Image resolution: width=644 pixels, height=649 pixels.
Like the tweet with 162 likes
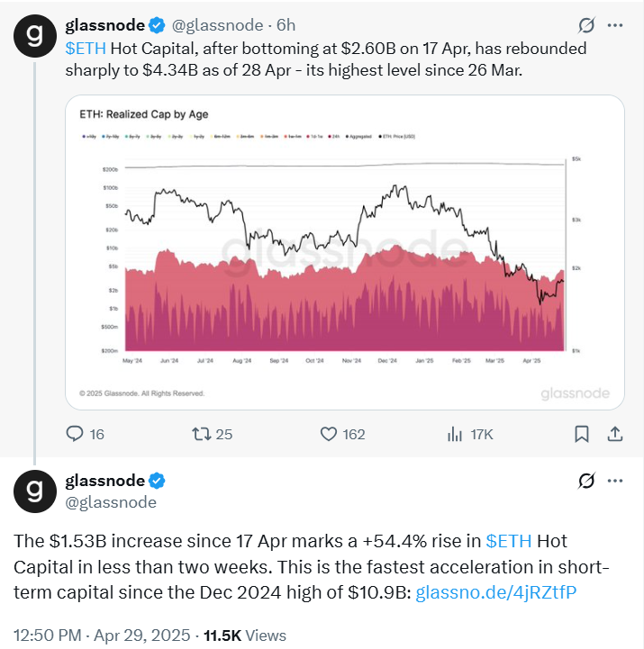coord(330,434)
